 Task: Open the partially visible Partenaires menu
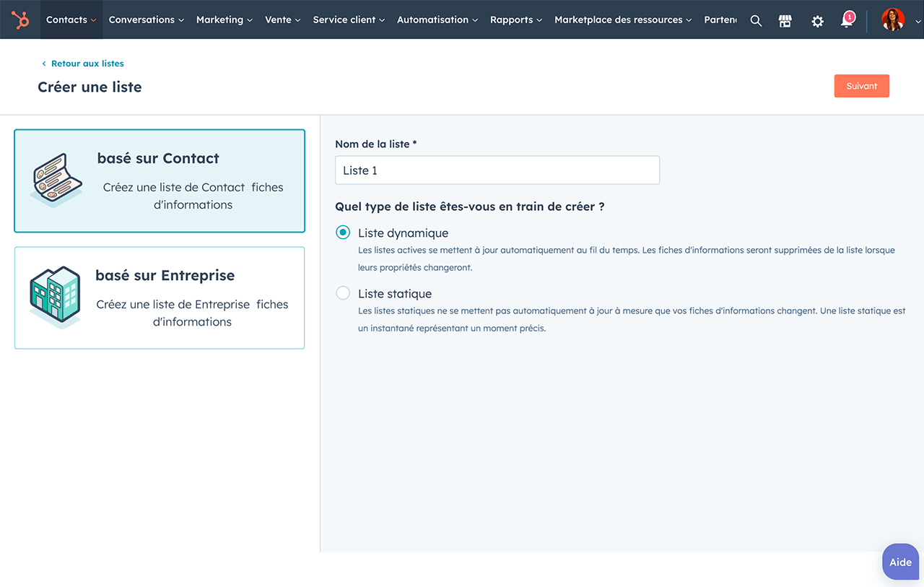720,19
